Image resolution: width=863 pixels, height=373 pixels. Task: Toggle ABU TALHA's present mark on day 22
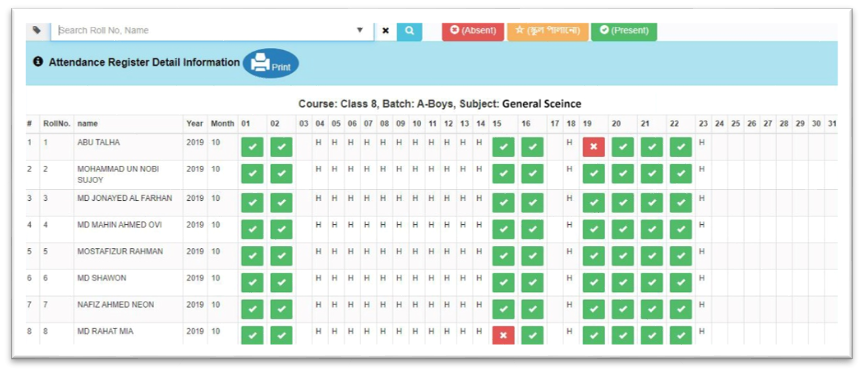coord(681,147)
